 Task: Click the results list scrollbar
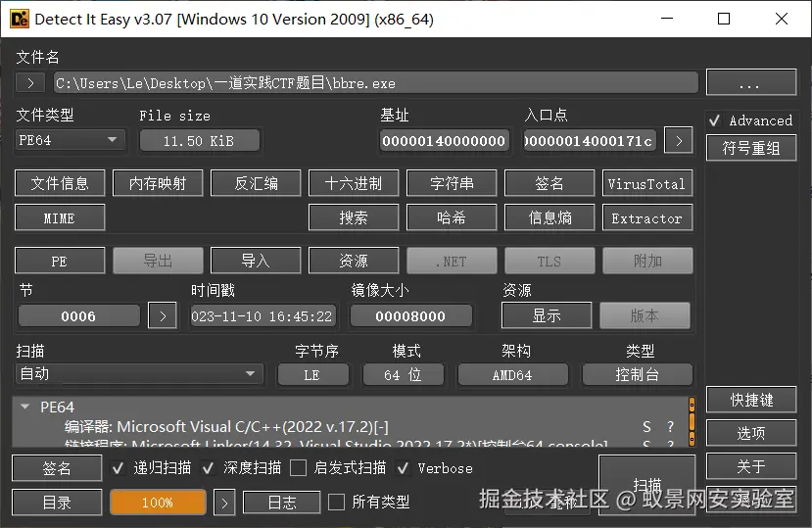pyautogui.click(x=692, y=422)
